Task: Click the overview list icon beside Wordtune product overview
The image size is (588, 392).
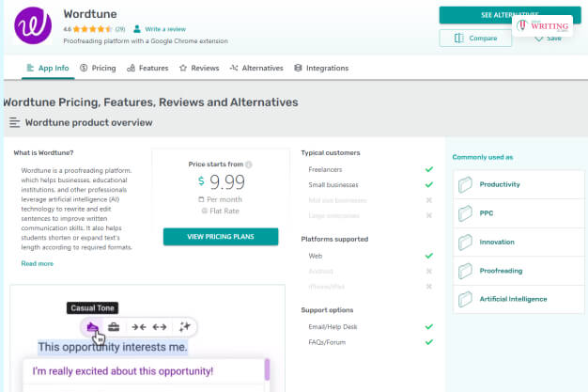Action: click(x=15, y=122)
